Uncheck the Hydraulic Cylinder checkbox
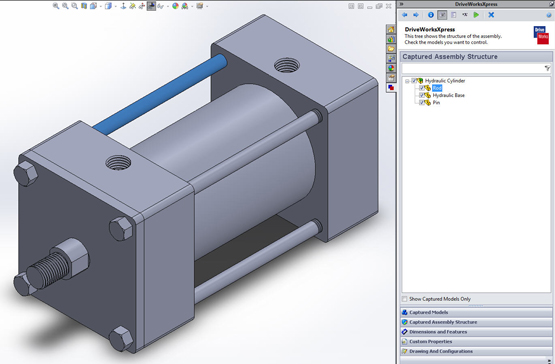The width and height of the screenshot is (555, 364). [x=414, y=81]
